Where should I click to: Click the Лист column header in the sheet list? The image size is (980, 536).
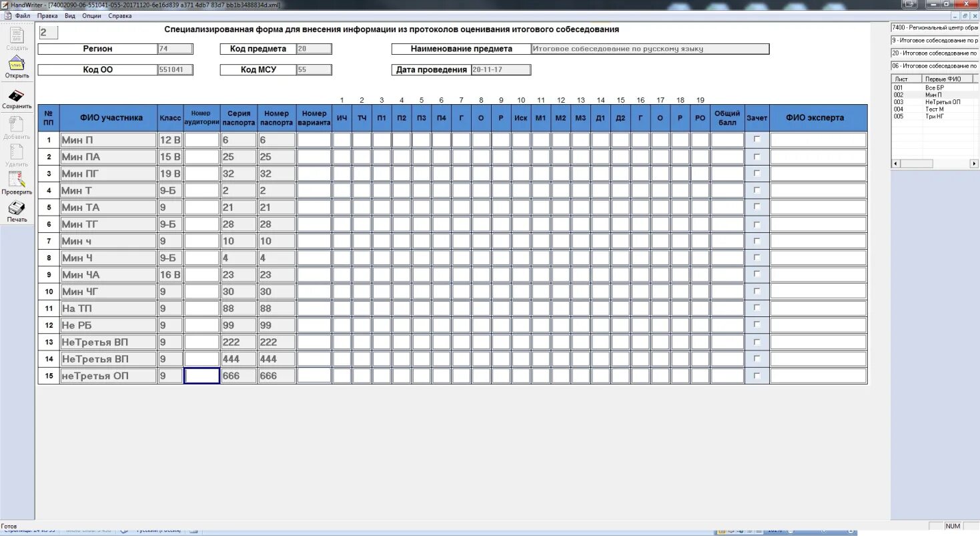907,79
